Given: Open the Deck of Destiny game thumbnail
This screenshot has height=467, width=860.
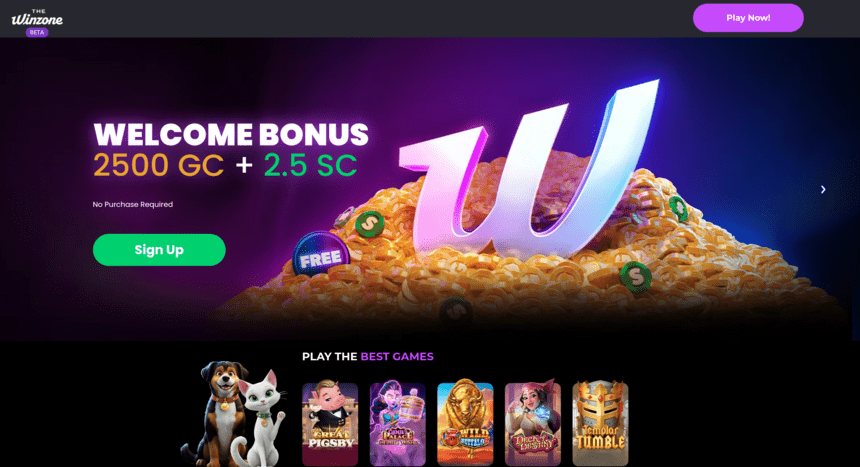Looking at the screenshot, I should 533,424.
